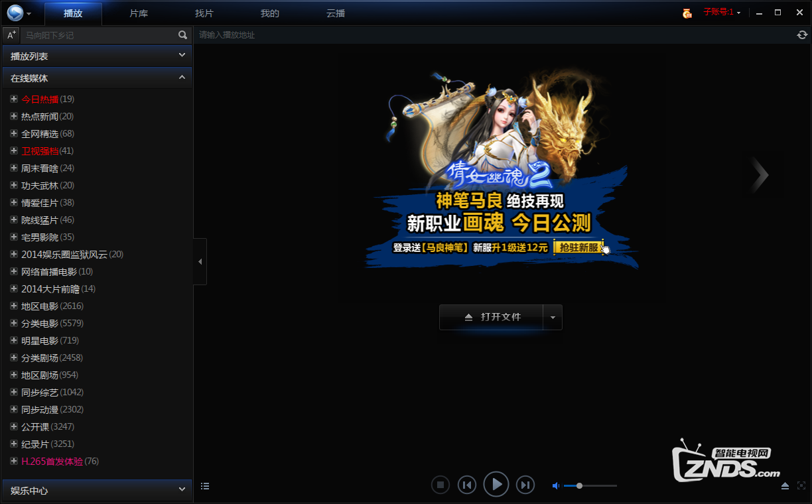Screen dimensions: 812x504
Task: Click the play button
Action: (496, 485)
